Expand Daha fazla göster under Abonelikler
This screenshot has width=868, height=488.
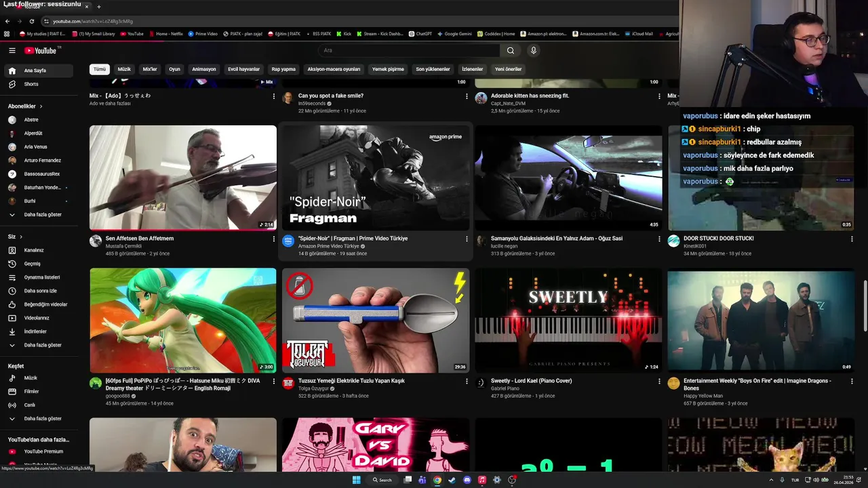pos(39,215)
